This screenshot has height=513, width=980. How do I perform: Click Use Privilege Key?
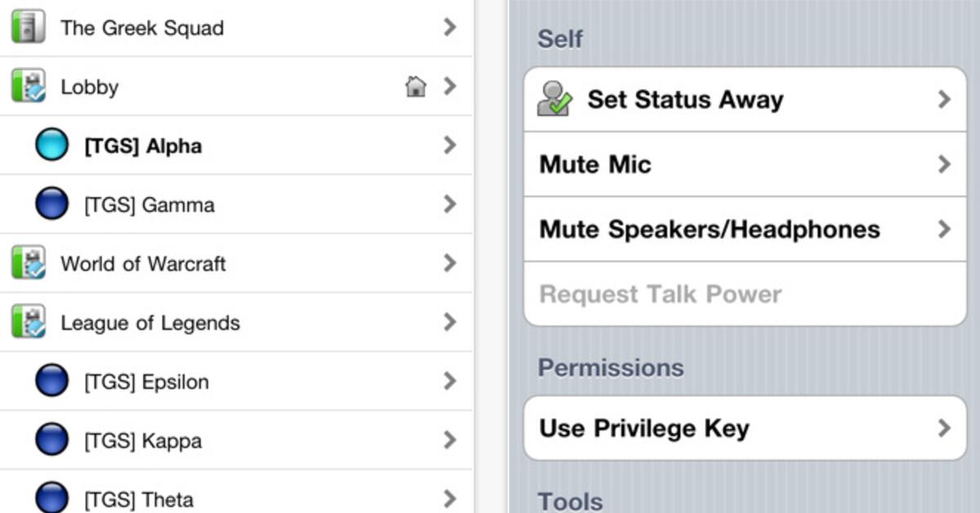[x=743, y=427]
